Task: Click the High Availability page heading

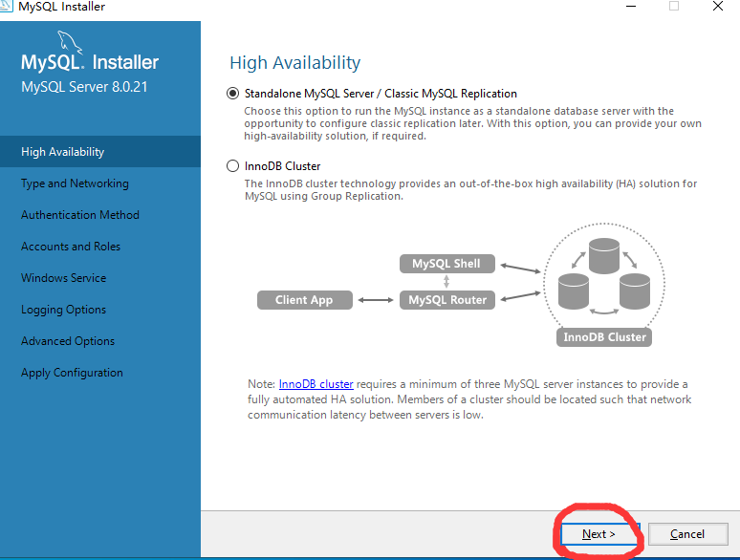Action: [x=295, y=63]
